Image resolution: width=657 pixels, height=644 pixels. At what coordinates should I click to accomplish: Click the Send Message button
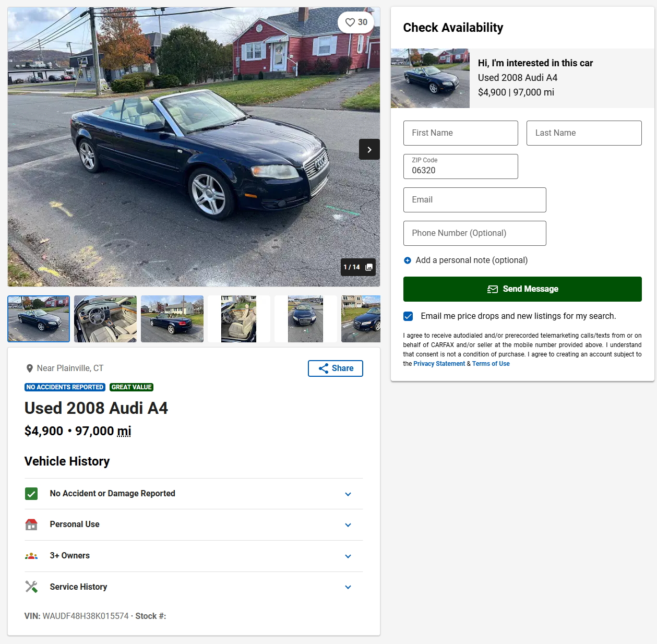click(522, 289)
